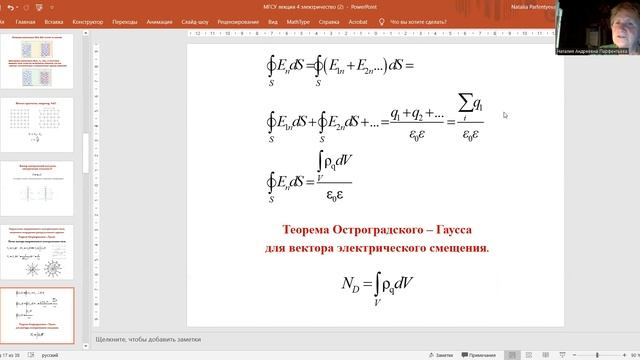Switch to the MathType tab
This screenshot has height=360, width=640.
298,22
